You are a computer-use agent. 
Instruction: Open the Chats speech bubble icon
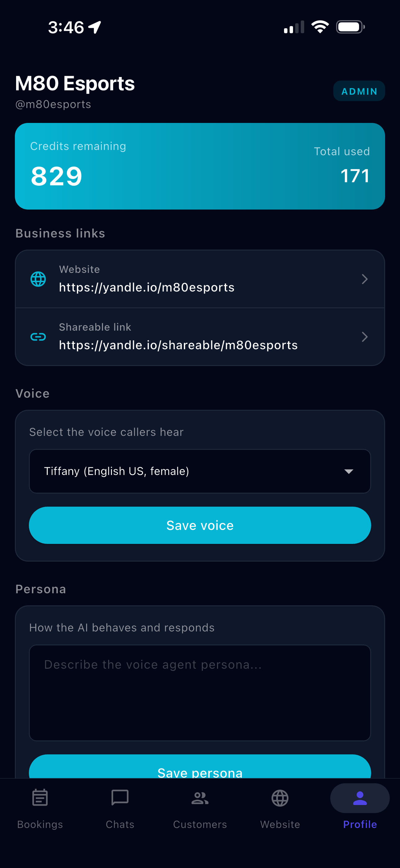click(120, 798)
